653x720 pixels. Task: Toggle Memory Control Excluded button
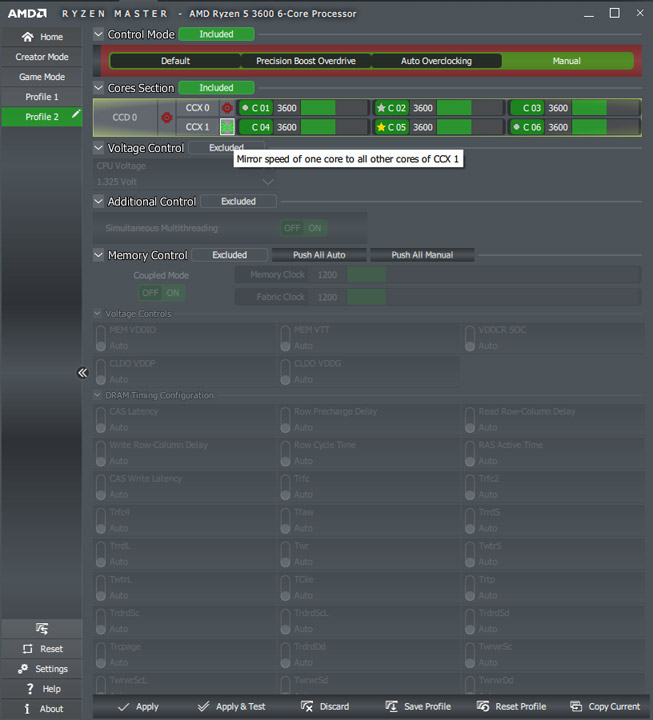tap(230, 255)
